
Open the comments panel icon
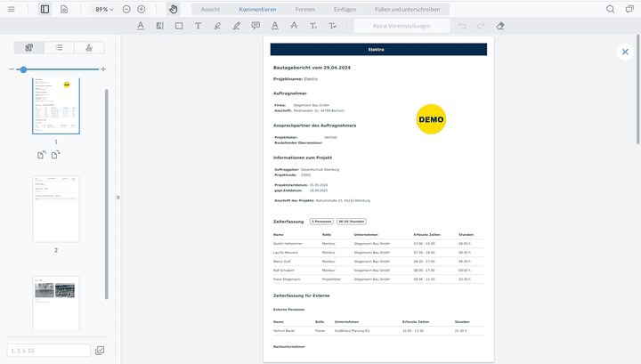(x=629, y=9)
